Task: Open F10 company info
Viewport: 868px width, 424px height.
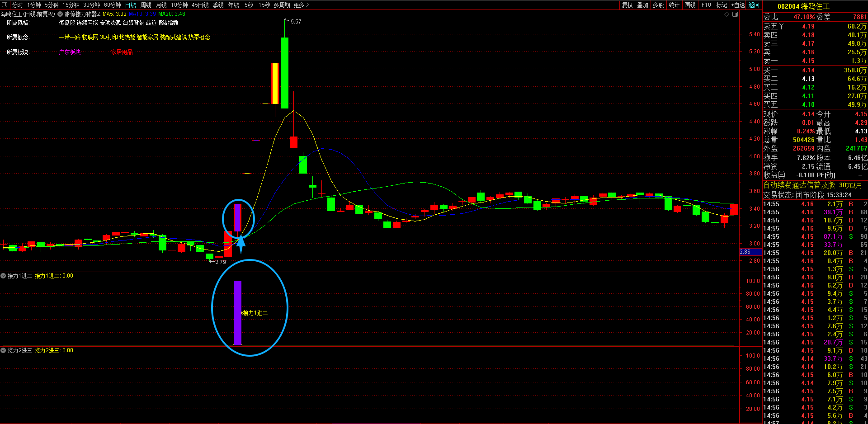Action: tap(706, 5)
